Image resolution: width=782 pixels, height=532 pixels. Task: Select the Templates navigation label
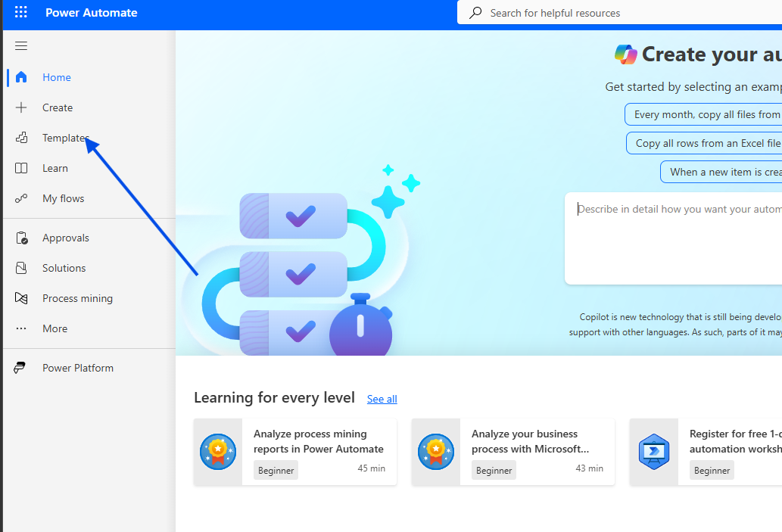coord(65,138)
